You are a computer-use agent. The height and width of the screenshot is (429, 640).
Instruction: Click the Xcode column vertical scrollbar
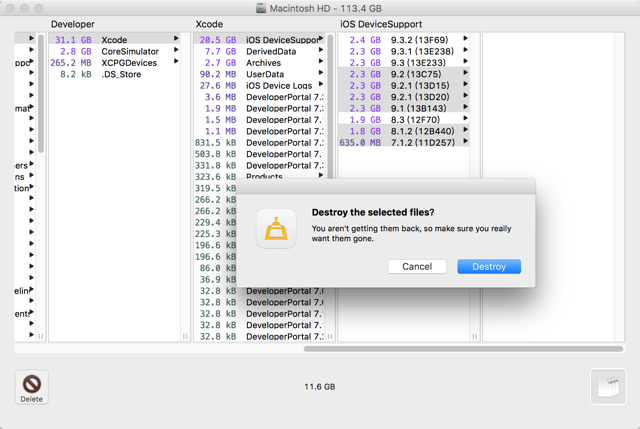(330, 106)
